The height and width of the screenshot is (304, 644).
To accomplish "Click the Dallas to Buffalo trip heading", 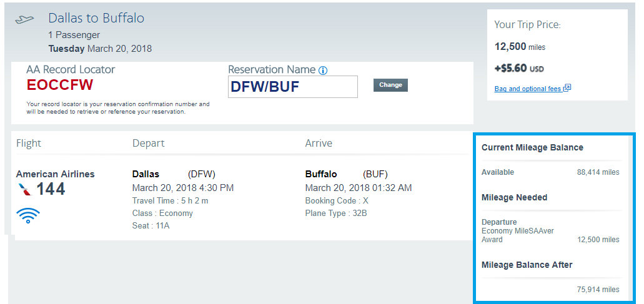I will tap(96, 18).
